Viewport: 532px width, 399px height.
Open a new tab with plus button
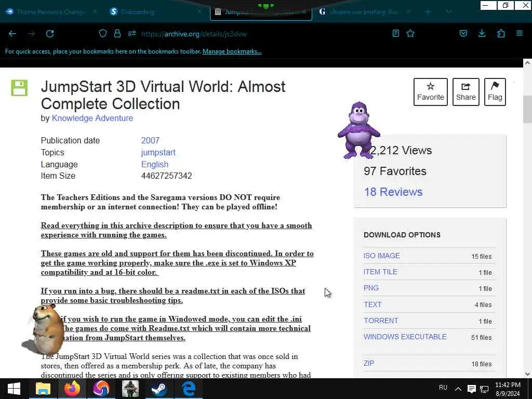pyautogui.click(x=428, y=12)
